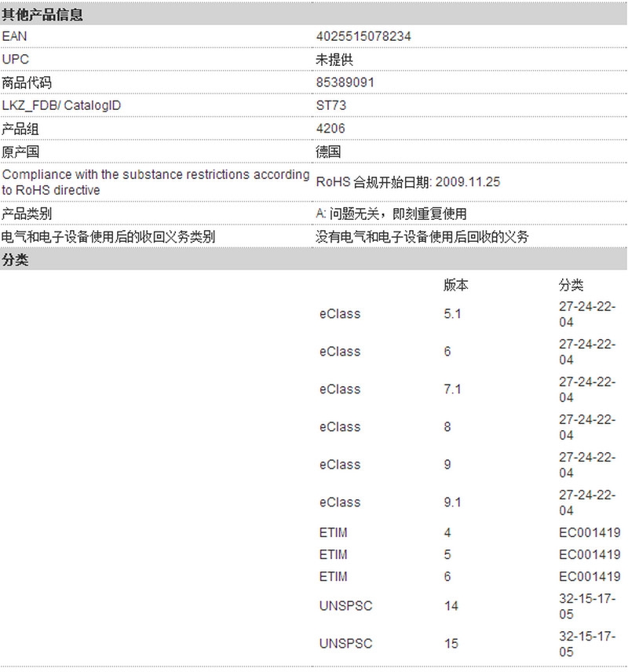The width and height of the screenshot is (628, 672).
Task: Click the EAN label
Action: point(15,36)
